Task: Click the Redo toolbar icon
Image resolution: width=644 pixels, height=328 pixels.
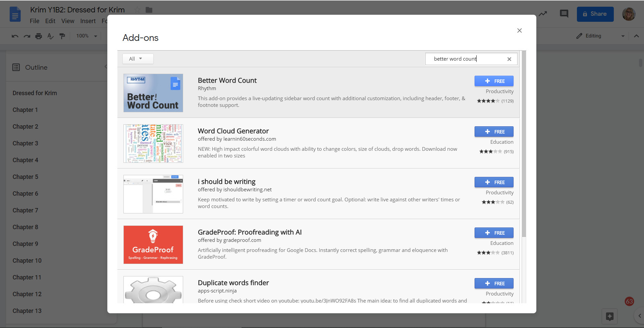Action: [x=27, y=36]
